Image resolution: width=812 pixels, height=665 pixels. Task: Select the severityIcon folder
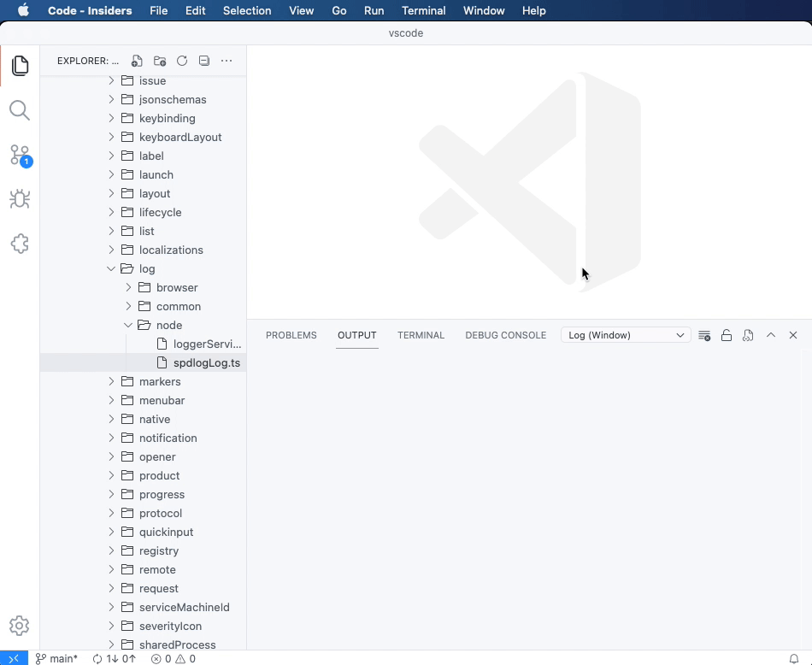[144, 627]
